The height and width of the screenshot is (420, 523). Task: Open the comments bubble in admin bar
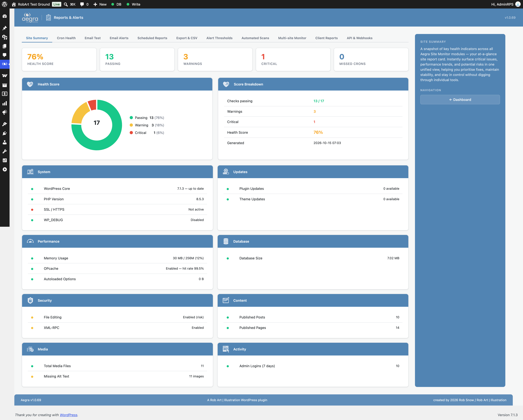pyautogui.click(x=82, y=4)
